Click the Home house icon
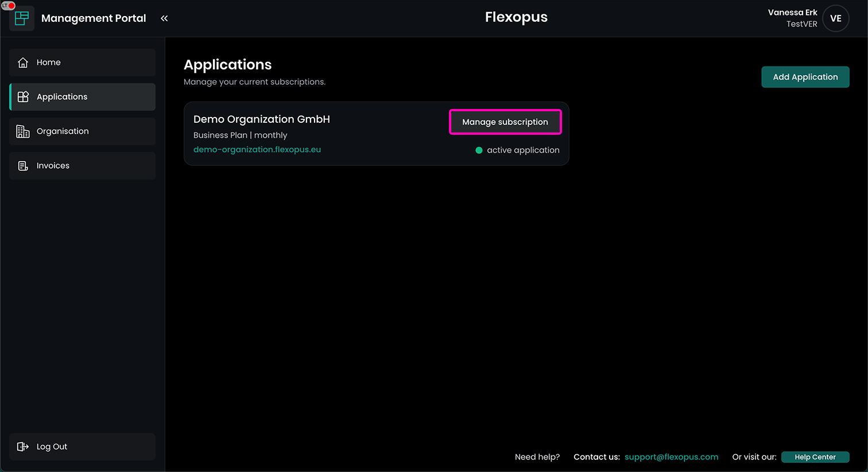This screenshot has height=472, width=868. tap(23, 63)
